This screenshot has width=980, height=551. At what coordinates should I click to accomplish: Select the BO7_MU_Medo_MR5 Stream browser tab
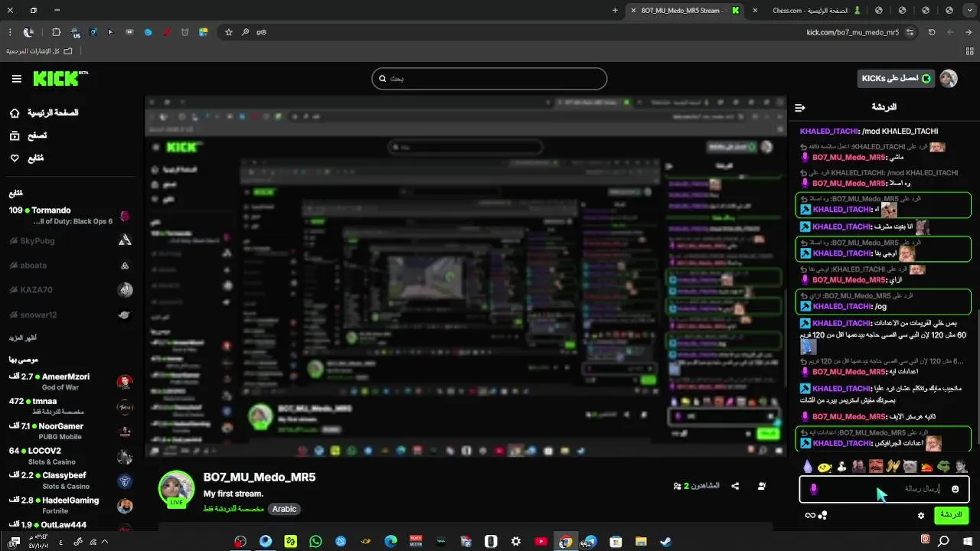point(685,11)
